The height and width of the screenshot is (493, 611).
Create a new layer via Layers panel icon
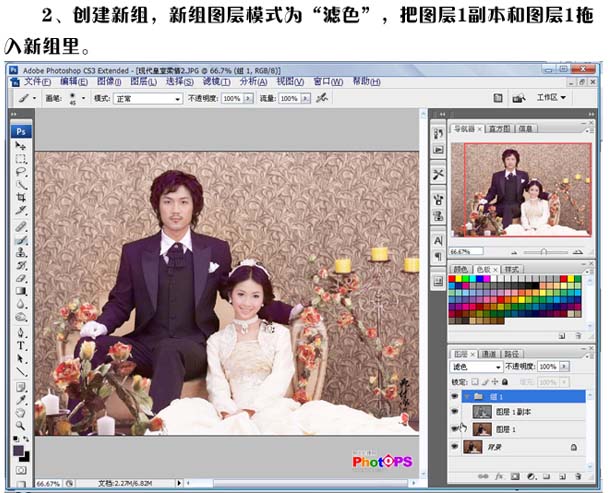click(x=562, y=476)
